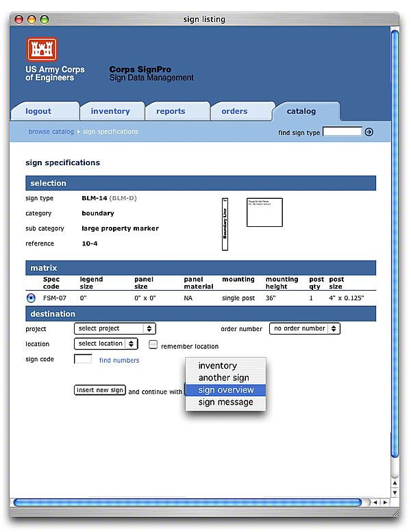
Task: Enable the remember location checkbox
Action: click(x=153, y=345)
